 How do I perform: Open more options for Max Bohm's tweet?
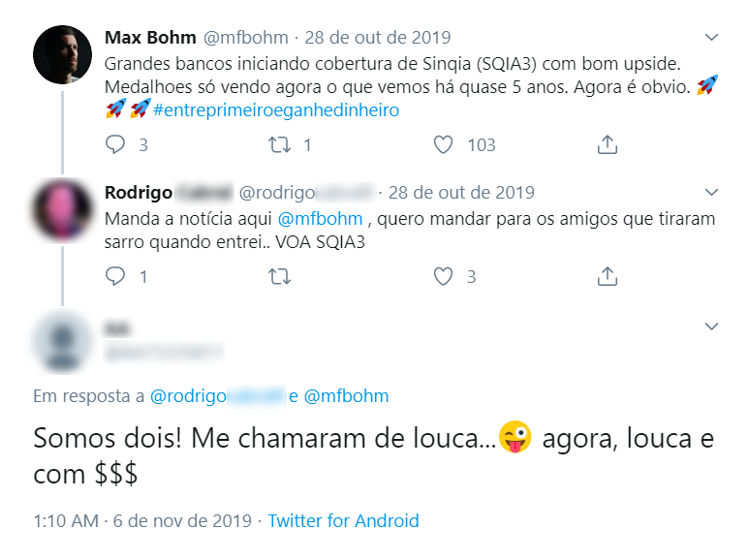point(711,38)
